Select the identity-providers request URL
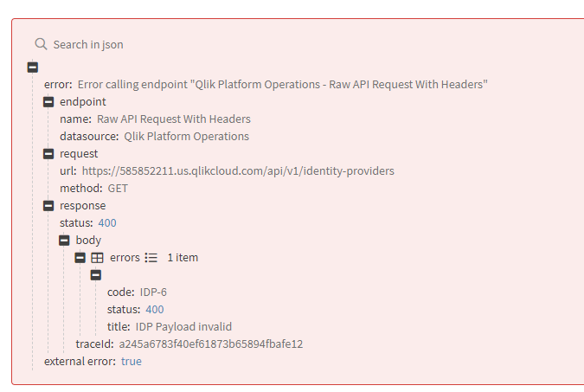Image resolution: width=584 pixels, height=392 pixels. pyautogui.click(x=238, y=171)
